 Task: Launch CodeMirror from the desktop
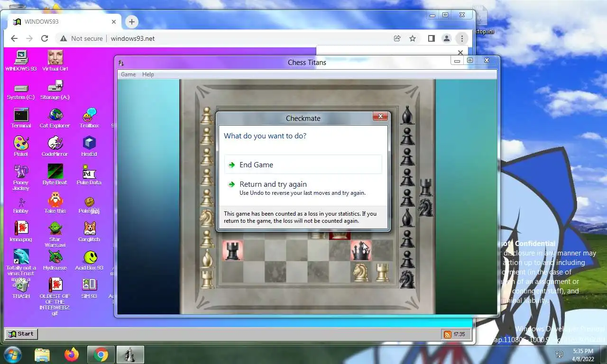(x=55, y=146)
